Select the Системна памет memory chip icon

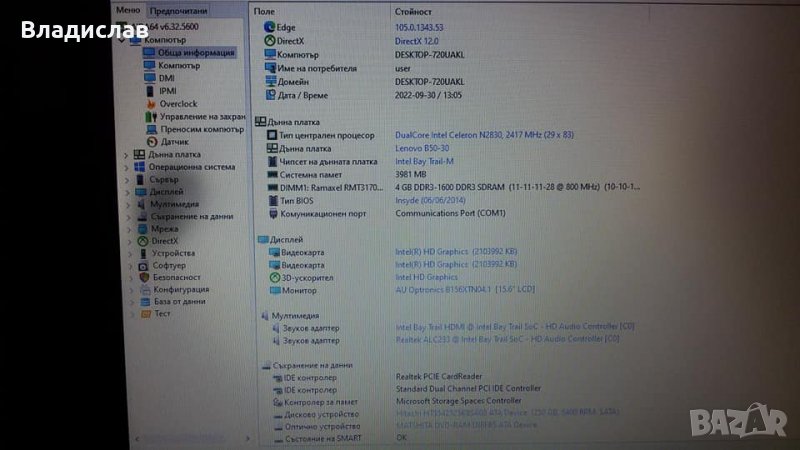point(272,174)
